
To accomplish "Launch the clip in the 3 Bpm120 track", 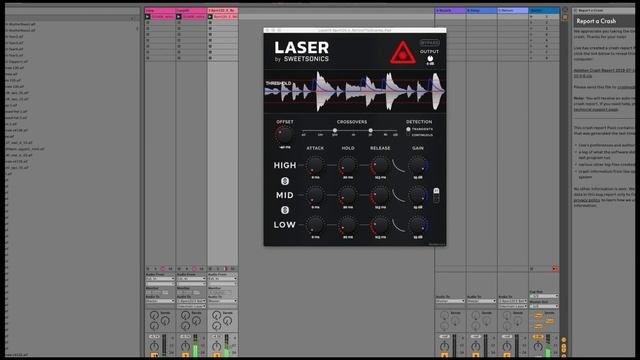I will [x=210, y=17].
